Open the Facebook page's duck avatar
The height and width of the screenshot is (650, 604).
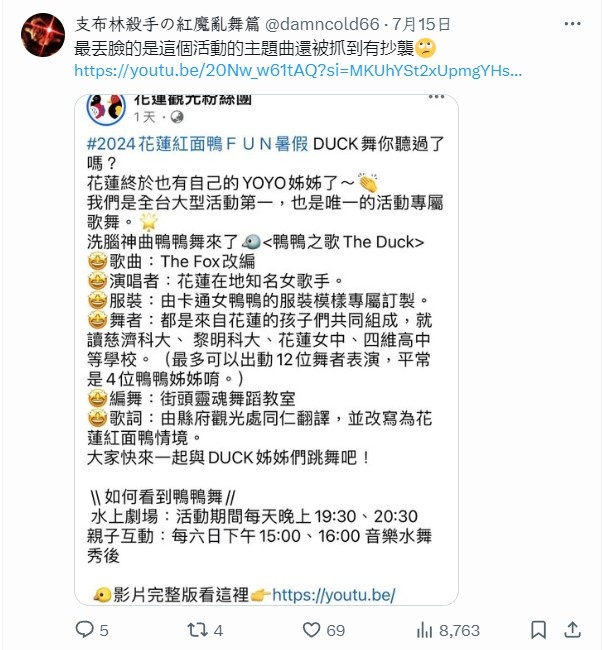pos(106,109)
